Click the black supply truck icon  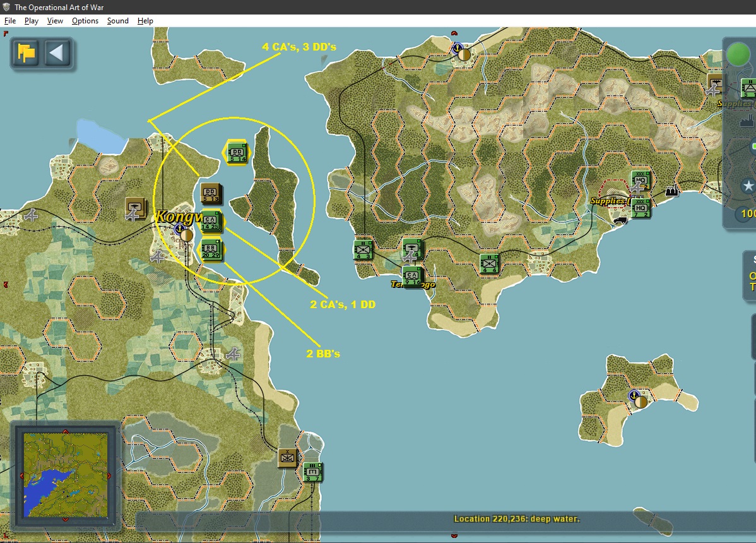point(620,221)
